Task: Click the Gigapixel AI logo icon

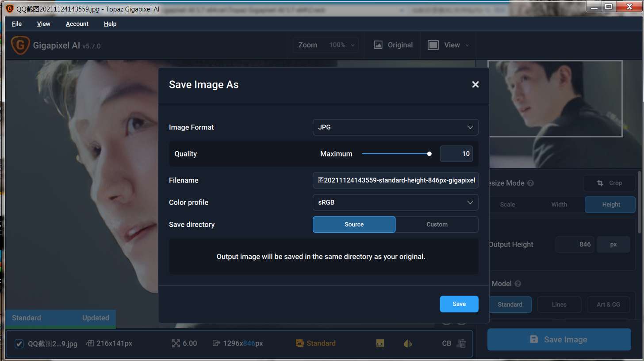Action: pos(19,45)
